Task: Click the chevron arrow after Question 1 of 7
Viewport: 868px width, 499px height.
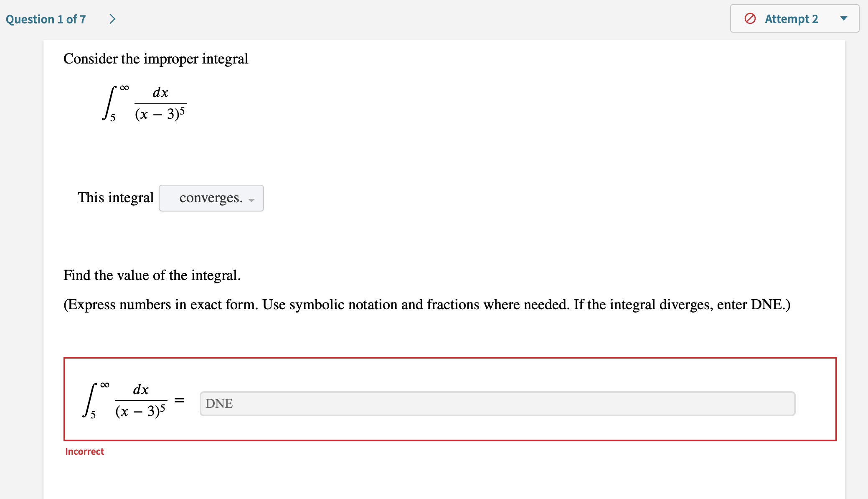Action: [x=112, y=18]
